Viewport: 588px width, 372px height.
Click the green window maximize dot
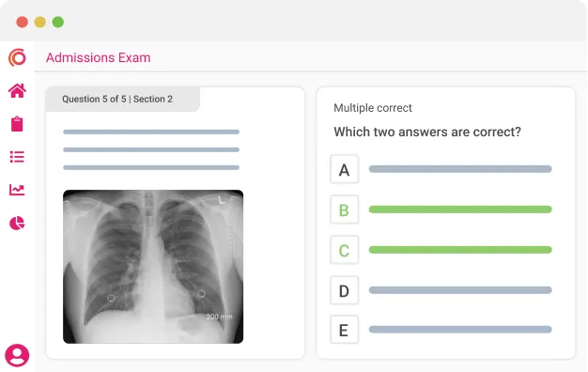pyautogui.click(x=57, y=23)
